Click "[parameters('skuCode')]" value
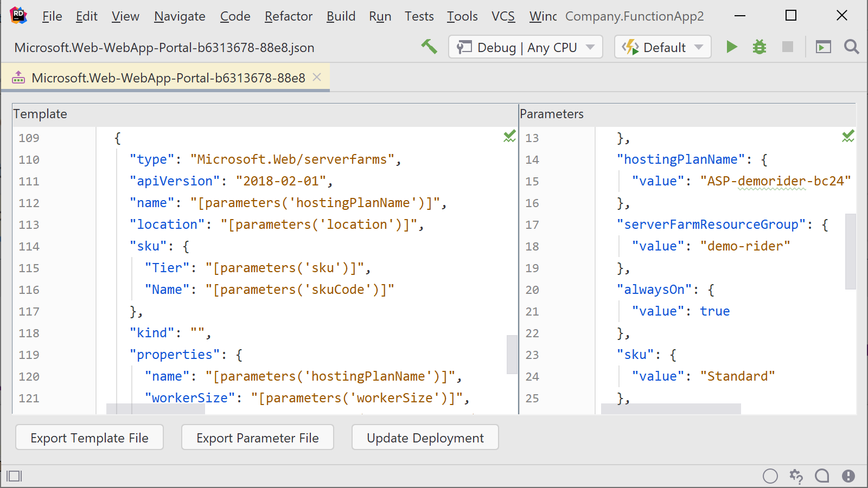The image size is (868, 488). pos(299,290)
